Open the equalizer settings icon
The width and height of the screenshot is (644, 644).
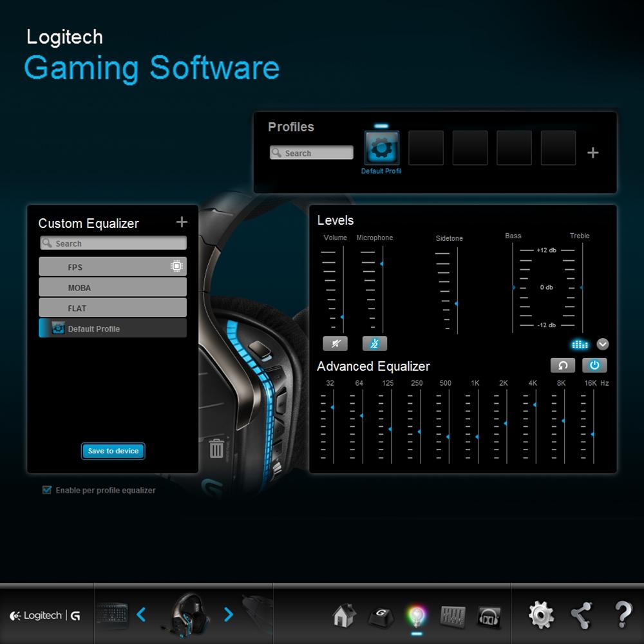453,616
